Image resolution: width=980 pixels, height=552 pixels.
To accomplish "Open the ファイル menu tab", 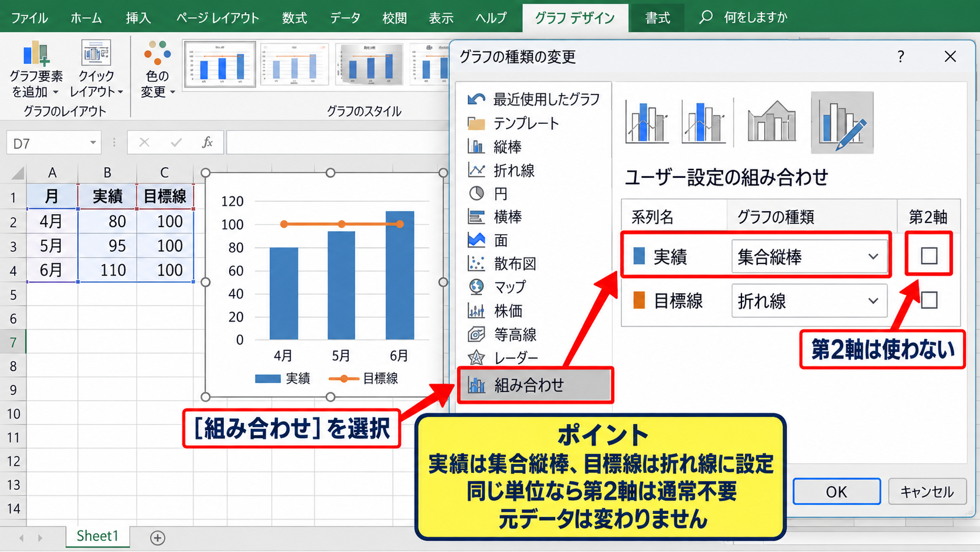I will click(x=29, y=18).
